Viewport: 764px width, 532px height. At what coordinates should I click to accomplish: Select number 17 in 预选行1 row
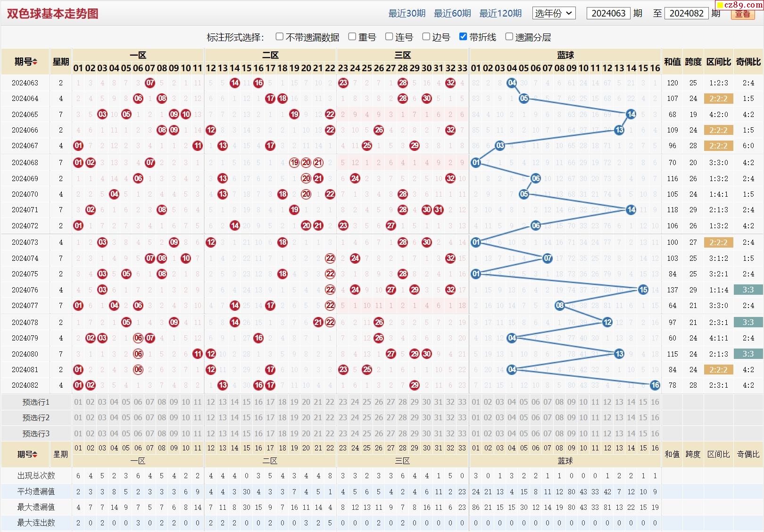point(270,402)
